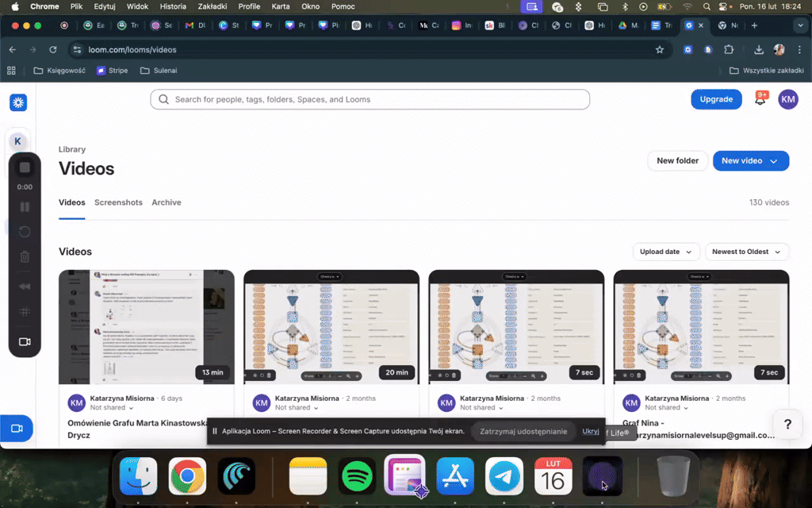Open the Zakładki menu
Viewport: 812px width, 508px height.
tap(213, 6)
